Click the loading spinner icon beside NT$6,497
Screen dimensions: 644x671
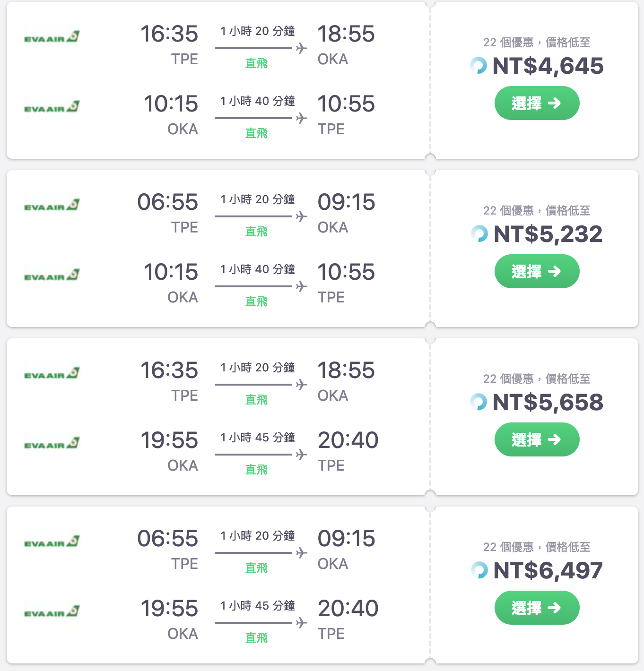[479, 570]
